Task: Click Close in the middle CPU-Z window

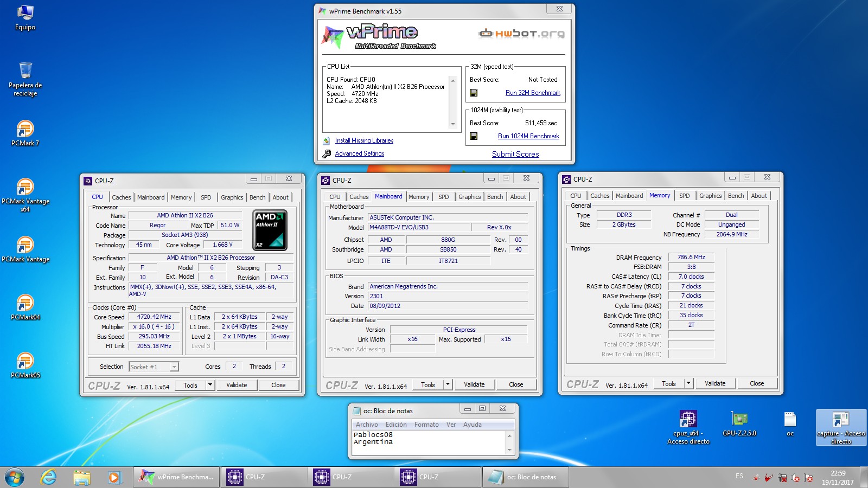Action: 516,384
